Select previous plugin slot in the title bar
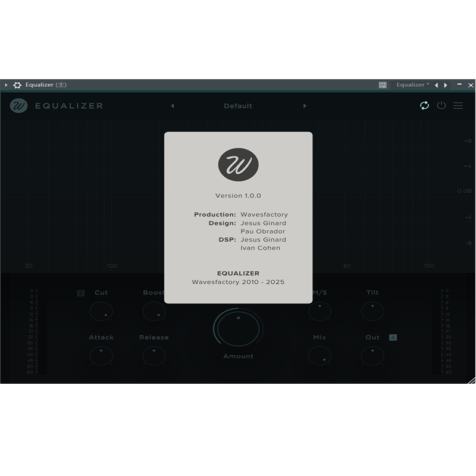476x476 pixels. point(436,85)
